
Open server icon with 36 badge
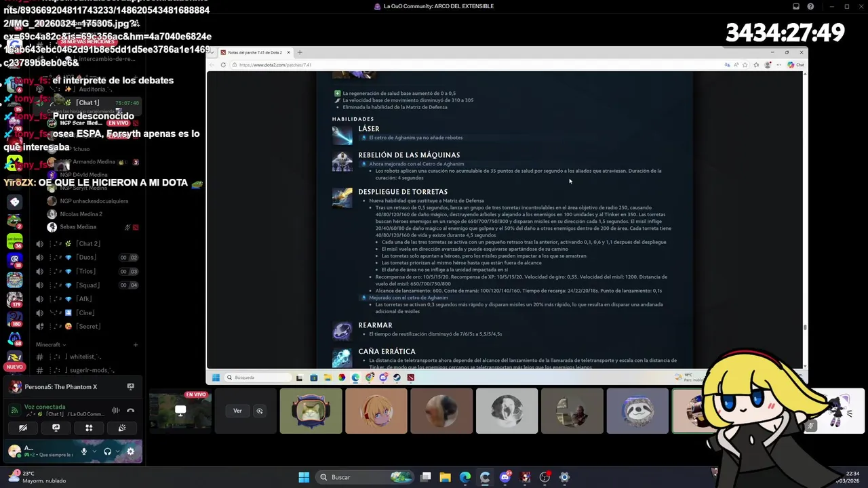coord(14,240)
